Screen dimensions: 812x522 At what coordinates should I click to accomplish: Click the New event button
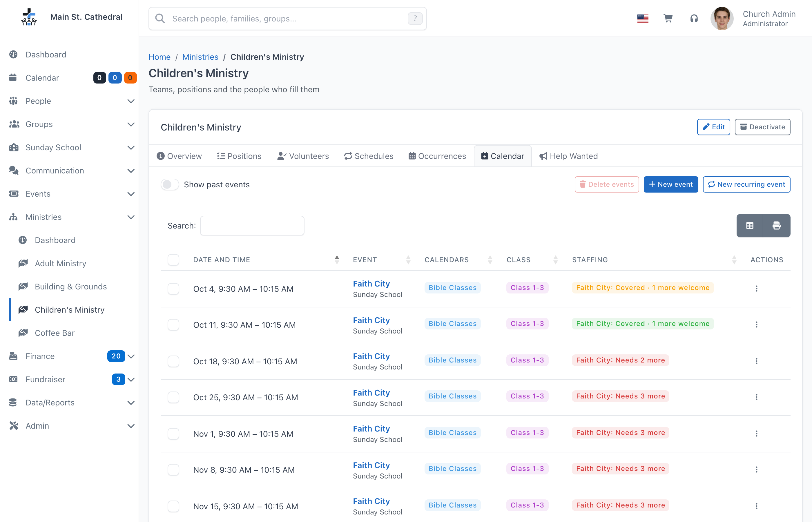tap(670, 184)
